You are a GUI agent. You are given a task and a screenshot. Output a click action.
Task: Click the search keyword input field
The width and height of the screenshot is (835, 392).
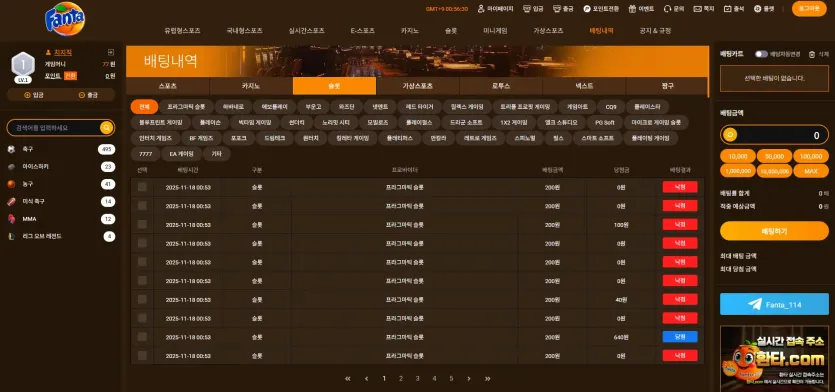(53, 128)
